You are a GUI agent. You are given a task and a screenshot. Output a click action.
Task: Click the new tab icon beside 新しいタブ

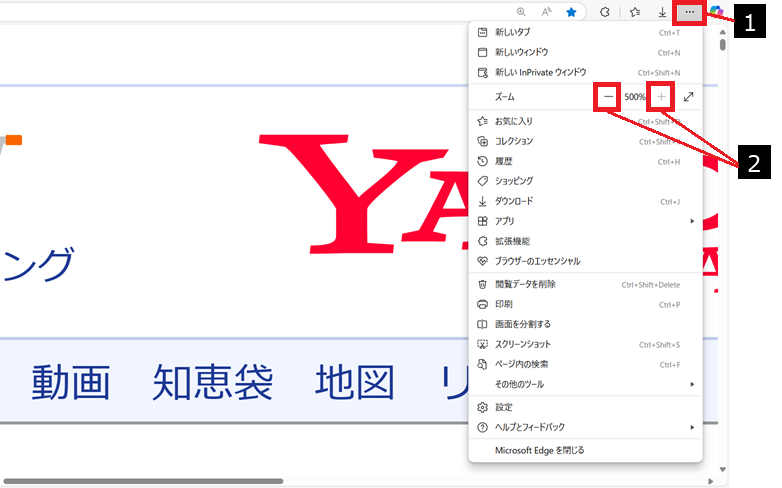(482, 32)
